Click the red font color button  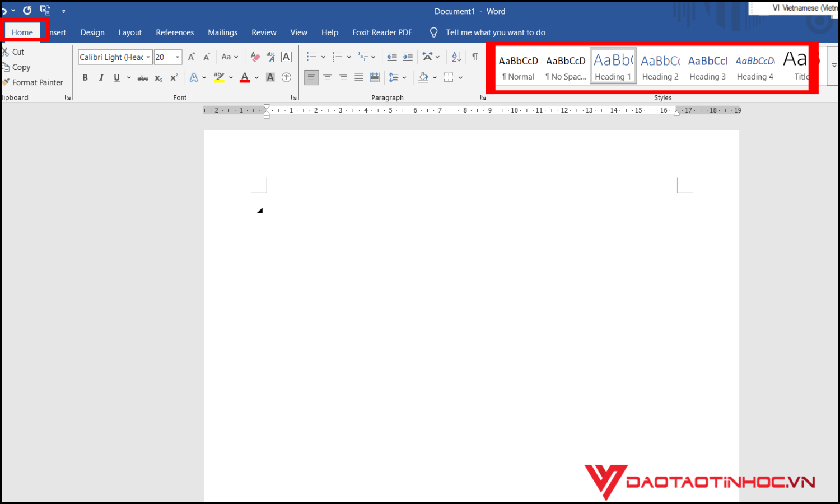(245, 78)
